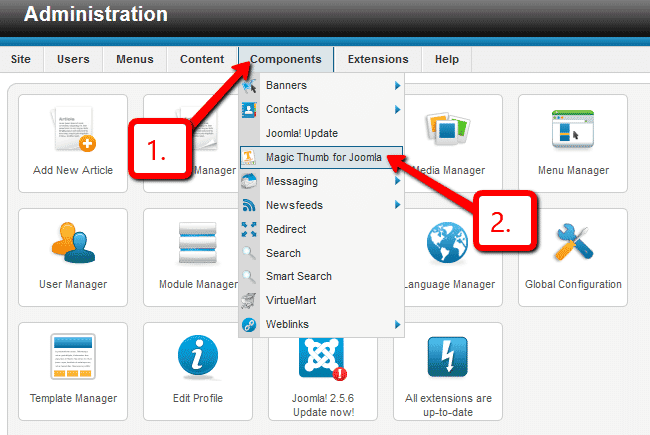Click the User Manager people icon
This screenshot has width=650, height=435.
coord(73,243)
